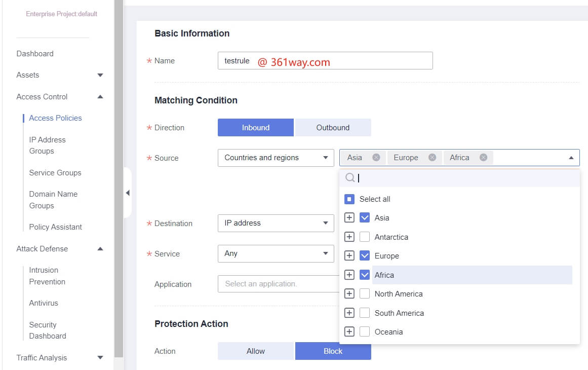
Task: Expand the Asia region tree node
Action: [x=349, y=218]
